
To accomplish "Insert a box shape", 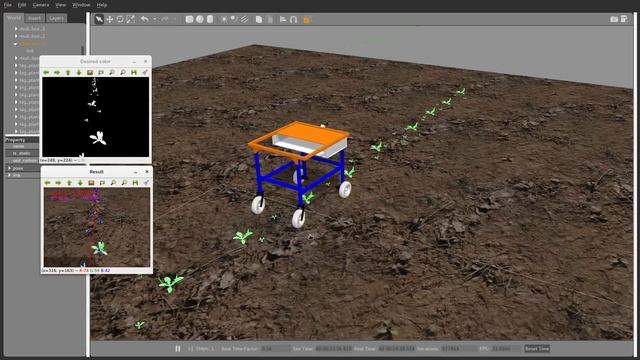I will click(x=189, y=19).
